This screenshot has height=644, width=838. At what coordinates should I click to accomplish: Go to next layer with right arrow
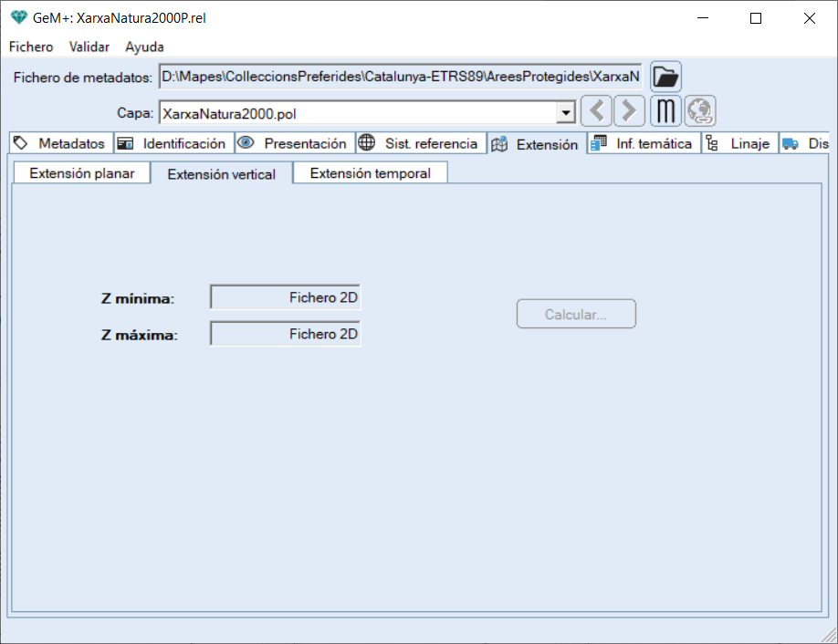pyautogui.click(x=629, y=111)
